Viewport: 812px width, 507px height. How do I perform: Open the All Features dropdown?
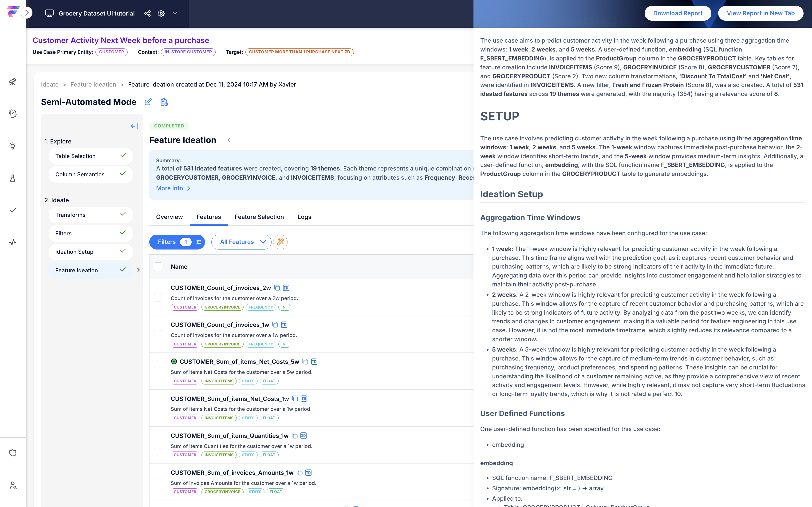pos(241,242)
